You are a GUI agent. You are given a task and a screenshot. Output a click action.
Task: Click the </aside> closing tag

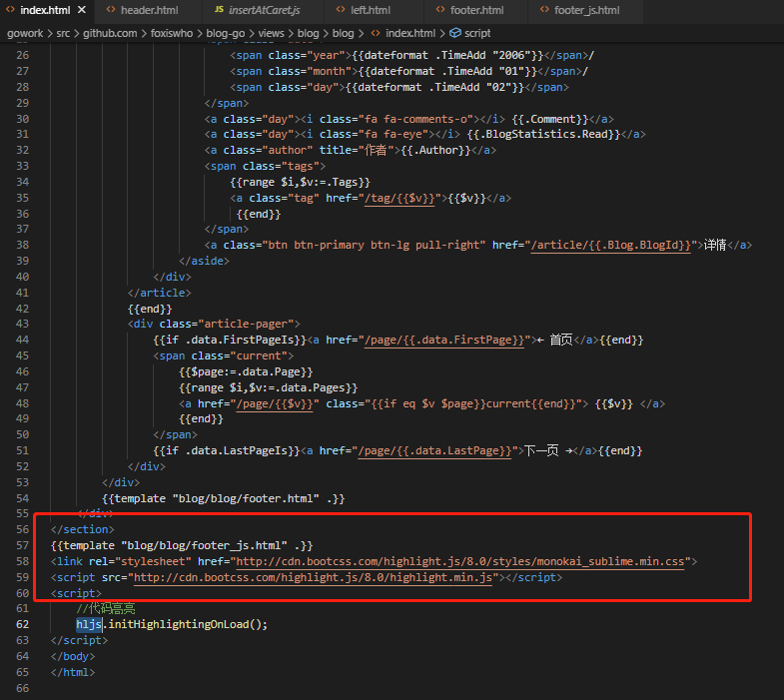[204, 261]
